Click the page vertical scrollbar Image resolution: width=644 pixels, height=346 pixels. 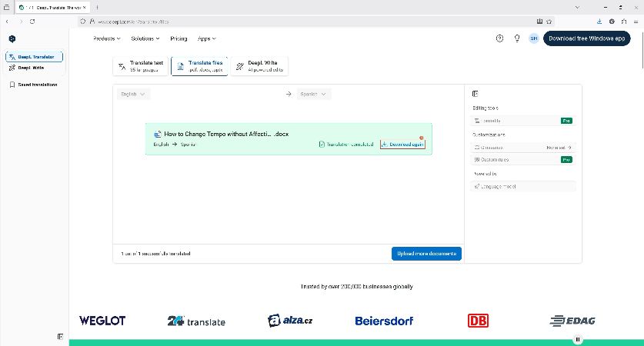[x=642, y=49]
